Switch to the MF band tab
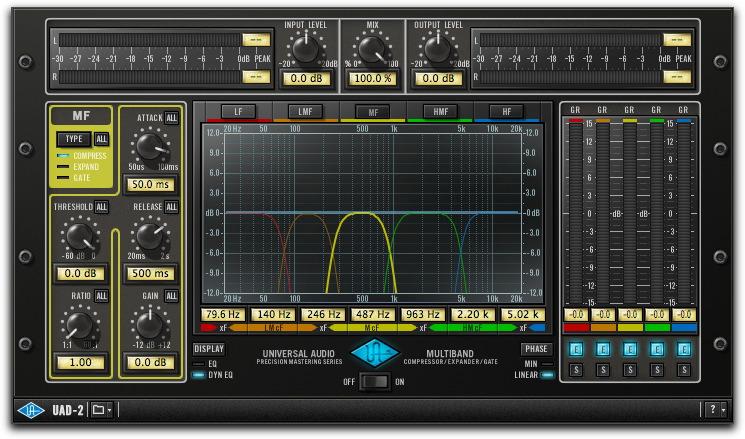This screenshot has width=745, height=439. click(373, 112)
